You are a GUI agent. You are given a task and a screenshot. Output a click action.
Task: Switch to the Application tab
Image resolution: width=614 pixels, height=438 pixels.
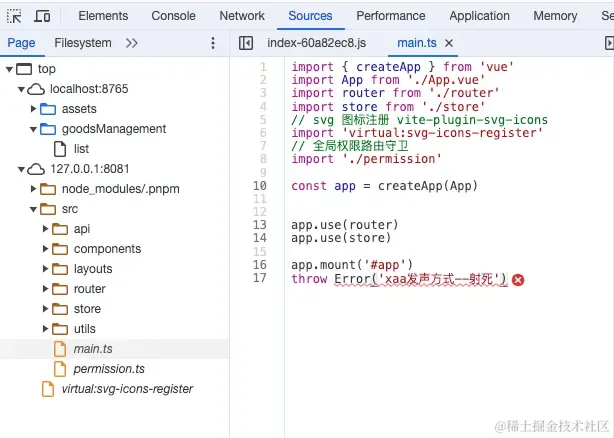(479, 16)
